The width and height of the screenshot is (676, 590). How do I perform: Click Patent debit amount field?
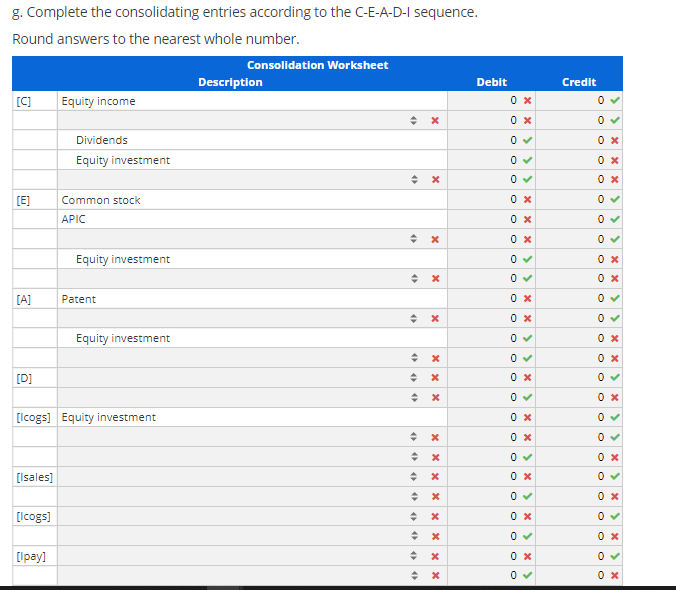pyautogui.click(x=491, y=298)
